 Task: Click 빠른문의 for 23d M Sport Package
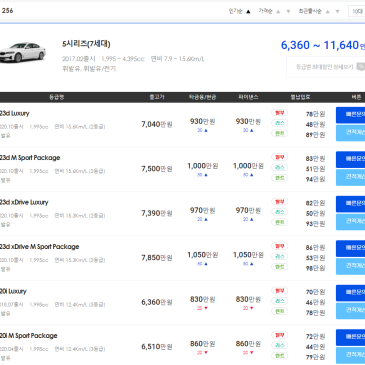pyautogui.click(x=350, y=159)
